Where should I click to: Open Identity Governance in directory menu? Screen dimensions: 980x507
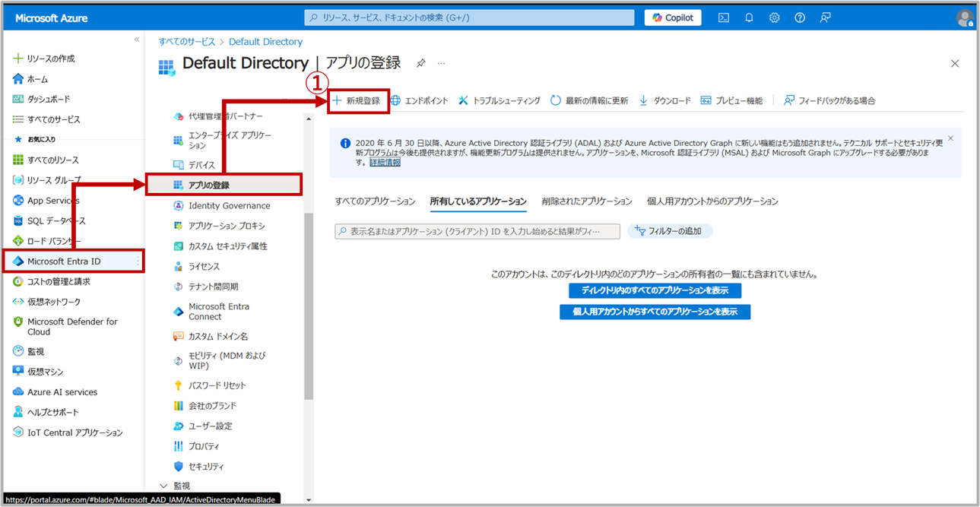click(221, 205)
